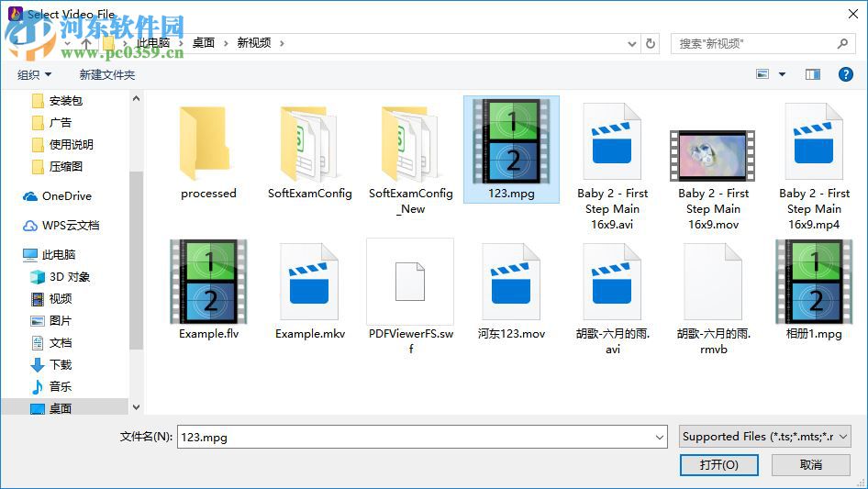Expand the file name dropdown arrow

click(660, 437)
